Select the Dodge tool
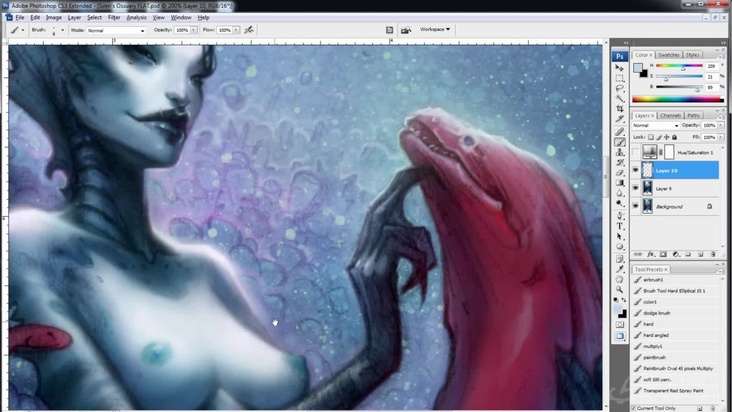Image resolution: width=732 pixels, height=412 pixels. pos(619,203)
